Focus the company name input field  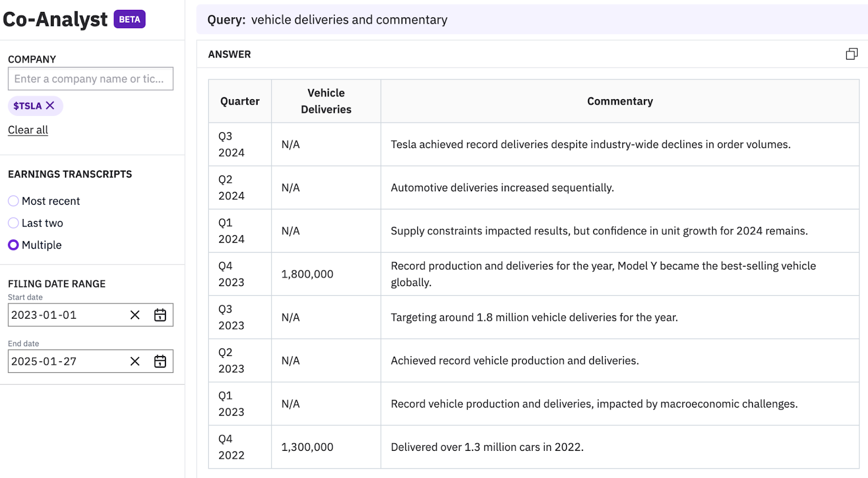91,79
